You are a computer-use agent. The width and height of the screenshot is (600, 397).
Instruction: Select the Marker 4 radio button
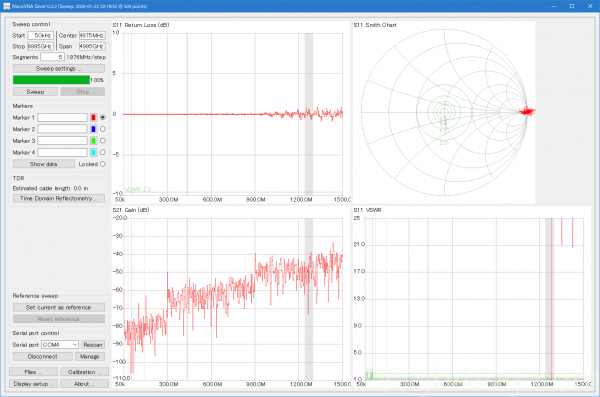point(103,152)
